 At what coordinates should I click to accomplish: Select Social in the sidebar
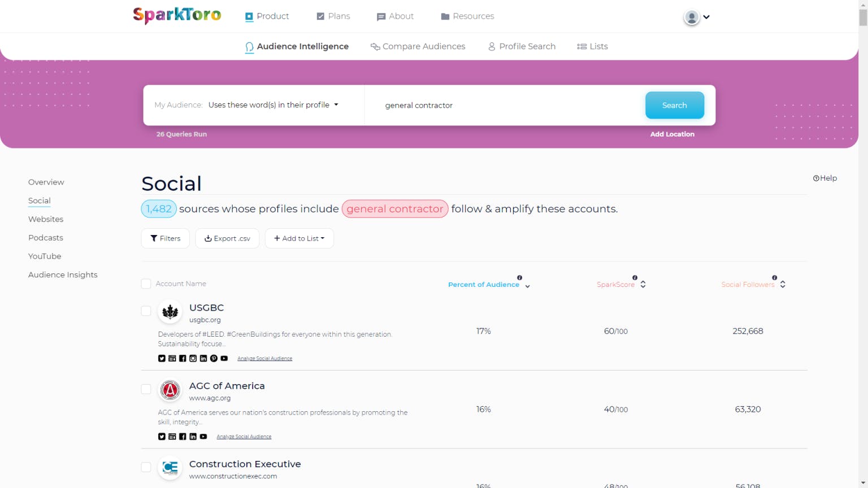coord(40,201)
